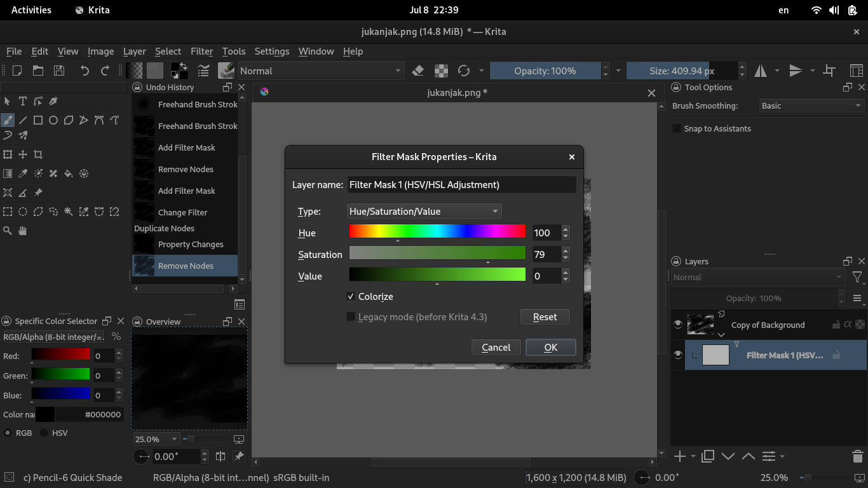Uncheck the Colorize checkbox
The image size is (868, 488).
tap(351, 296)
